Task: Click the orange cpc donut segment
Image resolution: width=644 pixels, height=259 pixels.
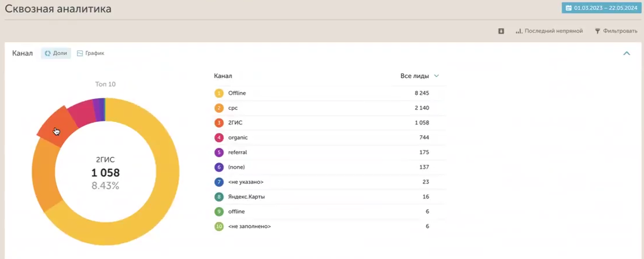Action: [x=45, y=173]
